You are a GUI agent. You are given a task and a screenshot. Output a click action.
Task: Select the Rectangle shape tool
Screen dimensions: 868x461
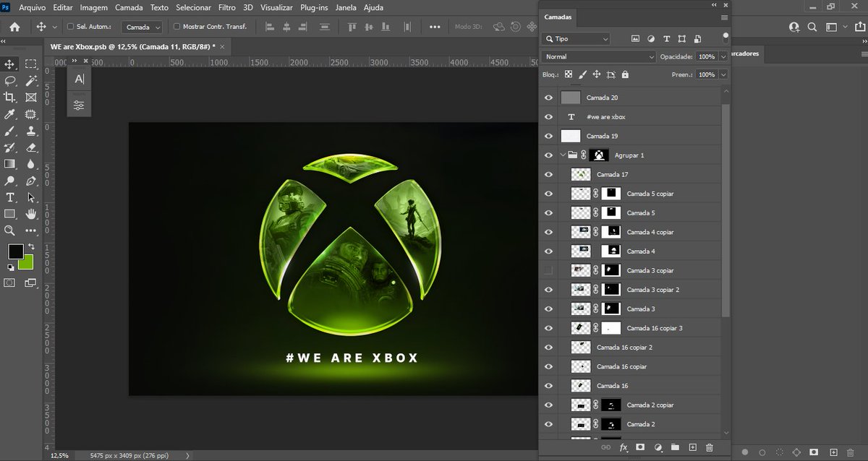[10, 214]
